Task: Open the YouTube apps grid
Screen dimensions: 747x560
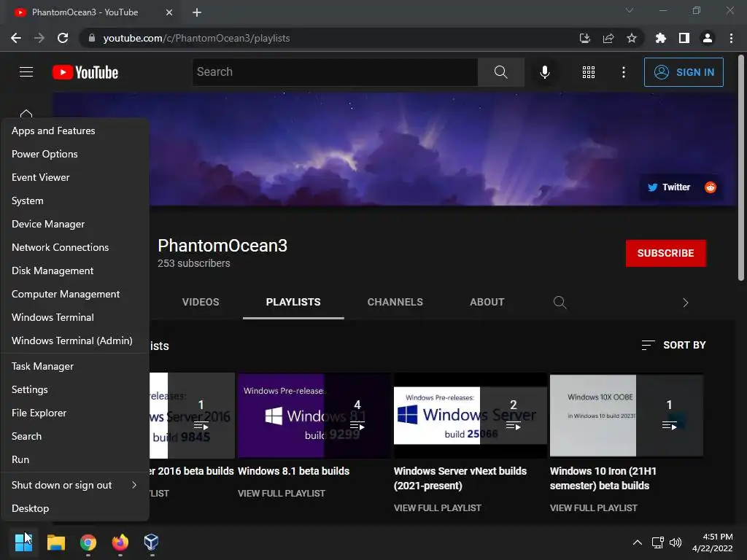Action: tap(589, 72)
